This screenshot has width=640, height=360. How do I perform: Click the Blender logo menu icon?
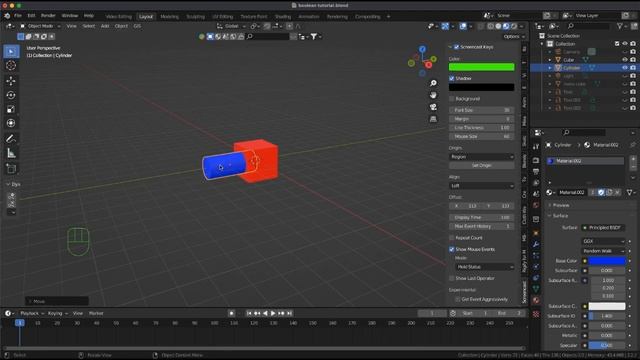pyautogui.click(x=7, y=16)
